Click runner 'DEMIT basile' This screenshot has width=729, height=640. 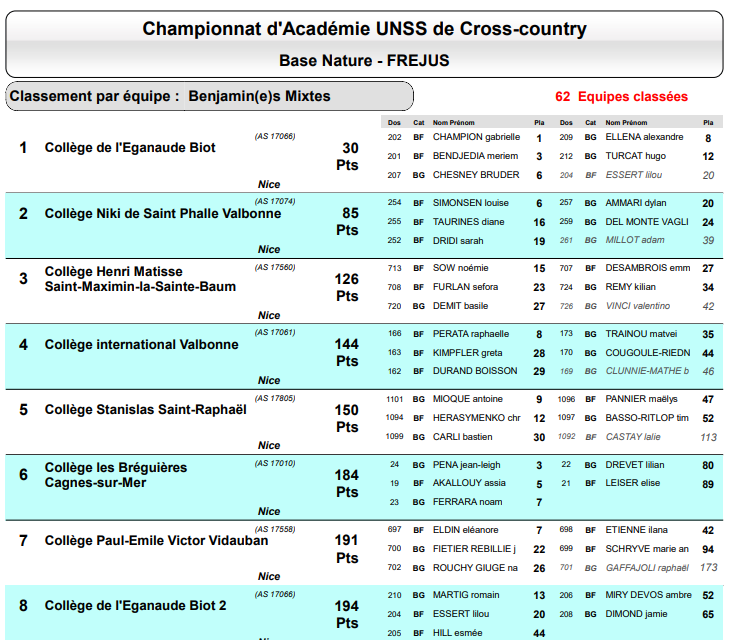coord(460,306)
